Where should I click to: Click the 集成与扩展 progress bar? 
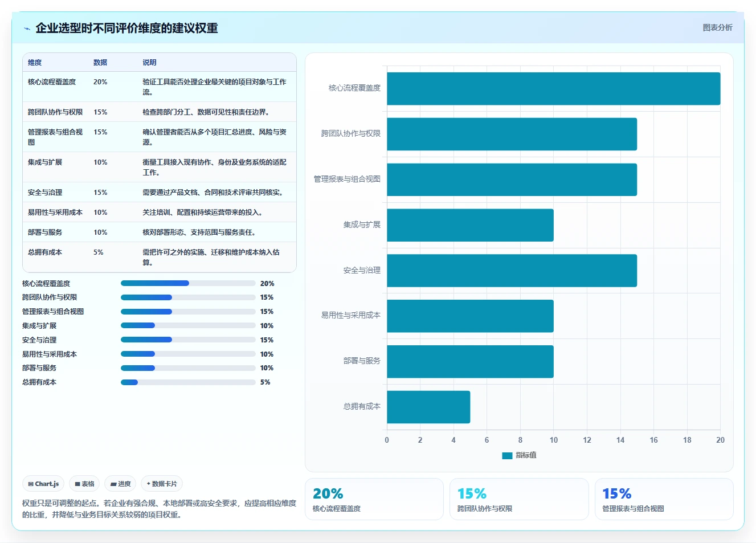pos(188,325)
